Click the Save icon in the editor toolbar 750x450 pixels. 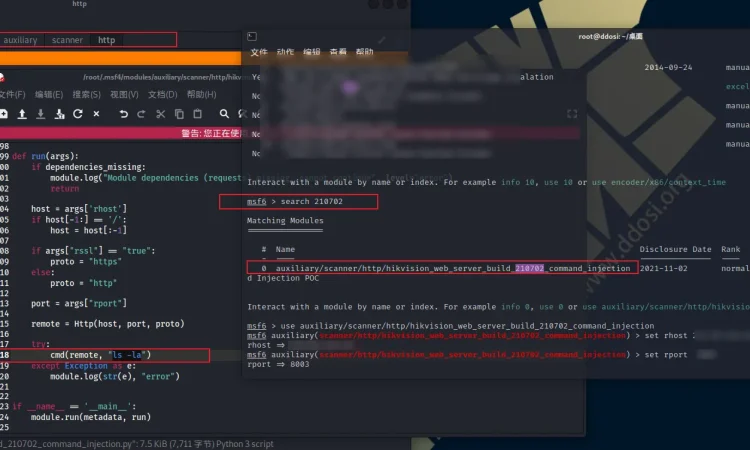click(x=41, y=114)
